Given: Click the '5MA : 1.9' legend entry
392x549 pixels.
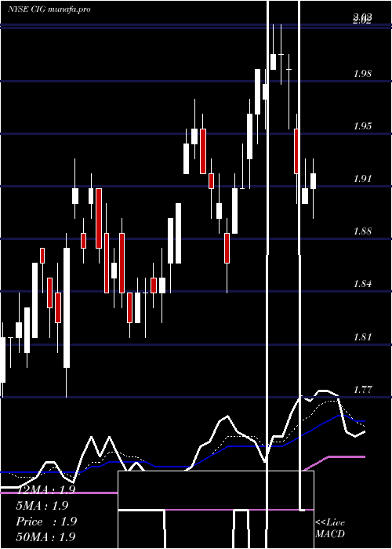Looking at the screenshot, I should 42,506.
